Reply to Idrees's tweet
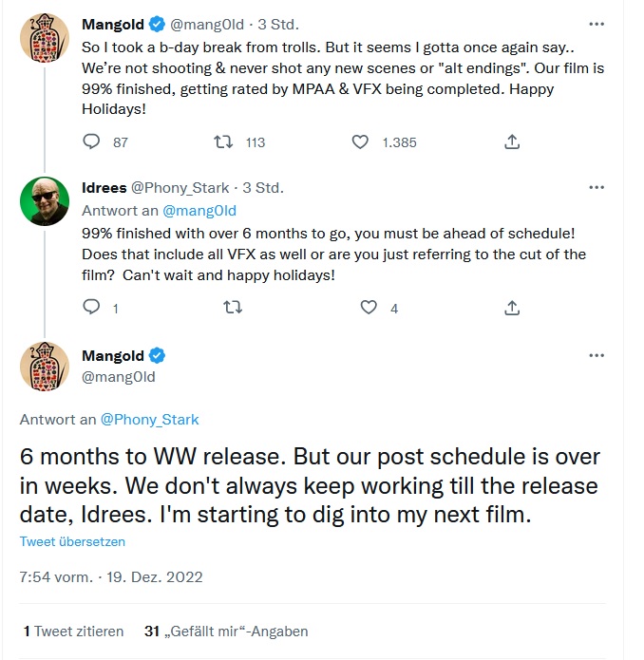This screenshot has width=644, height=660. click(x=92, y=308)
